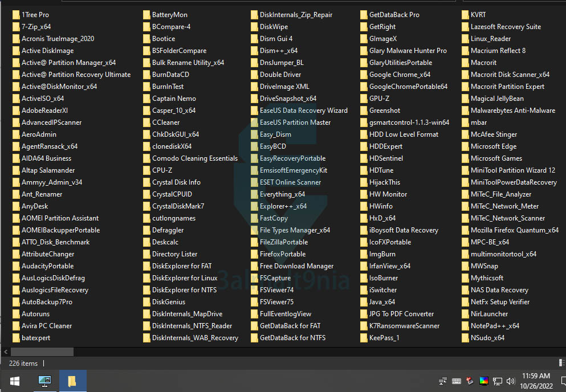Open the network computers tray icon
The height and width of the screenshot is (392, 566).
tap(442, 381)
